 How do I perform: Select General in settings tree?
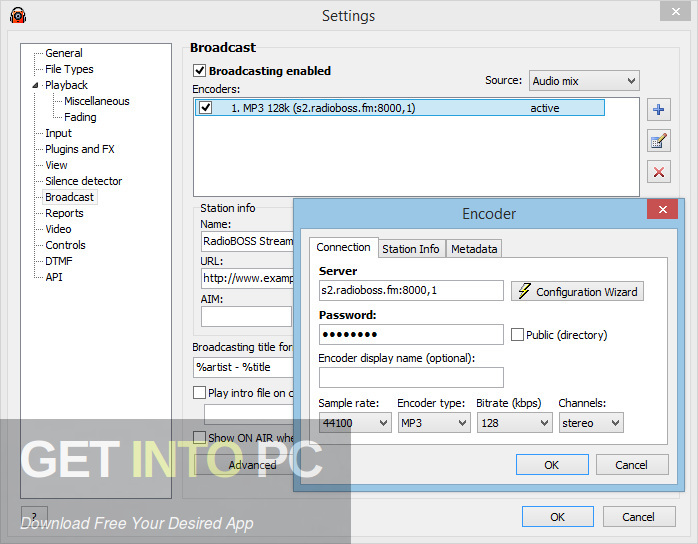(x=64, y=53)
